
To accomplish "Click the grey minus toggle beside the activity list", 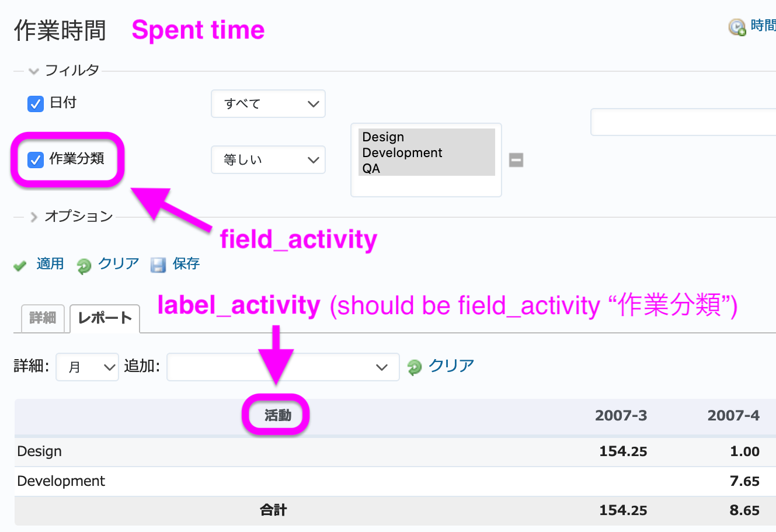I will pos(516,160).
